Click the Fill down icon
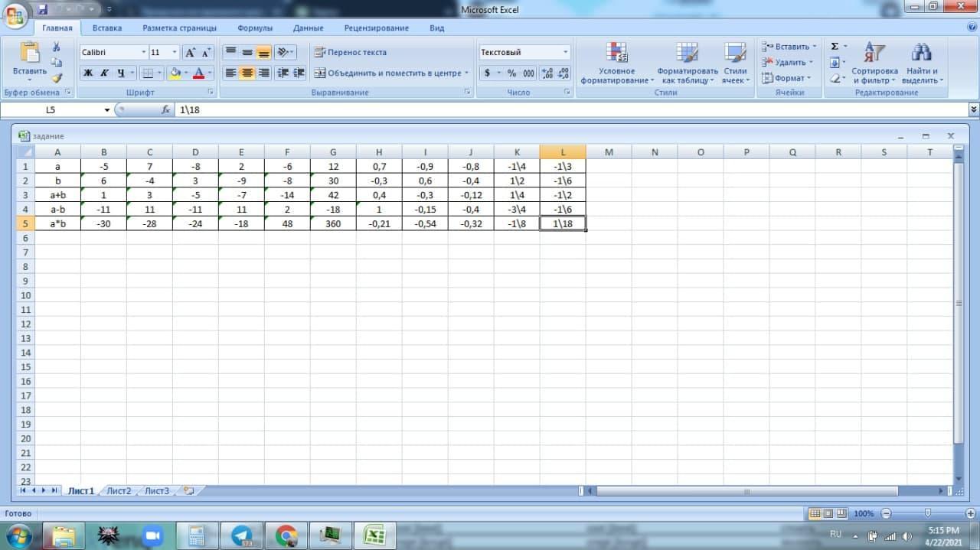 [835, 63]
